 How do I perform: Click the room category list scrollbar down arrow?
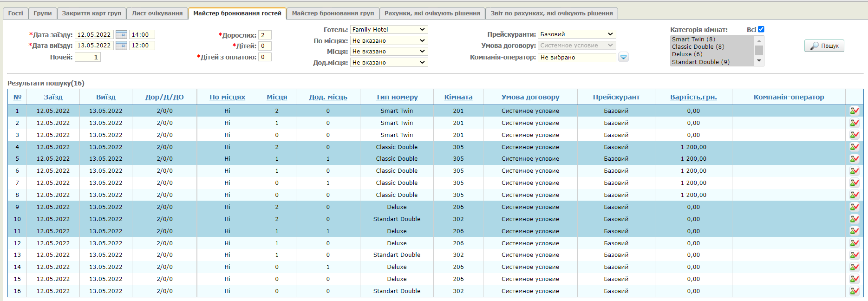[759, 61]
